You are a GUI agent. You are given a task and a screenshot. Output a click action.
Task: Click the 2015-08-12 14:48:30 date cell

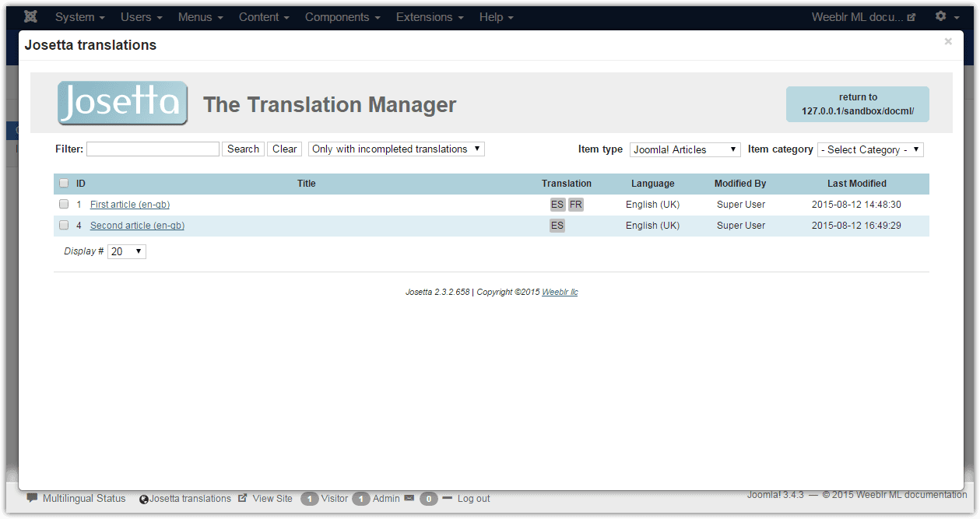[x=856, y=205]
